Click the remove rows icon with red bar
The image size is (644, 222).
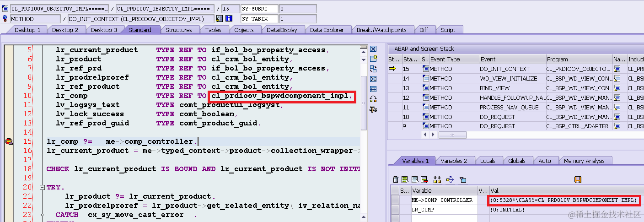click(x=424, y=179)
